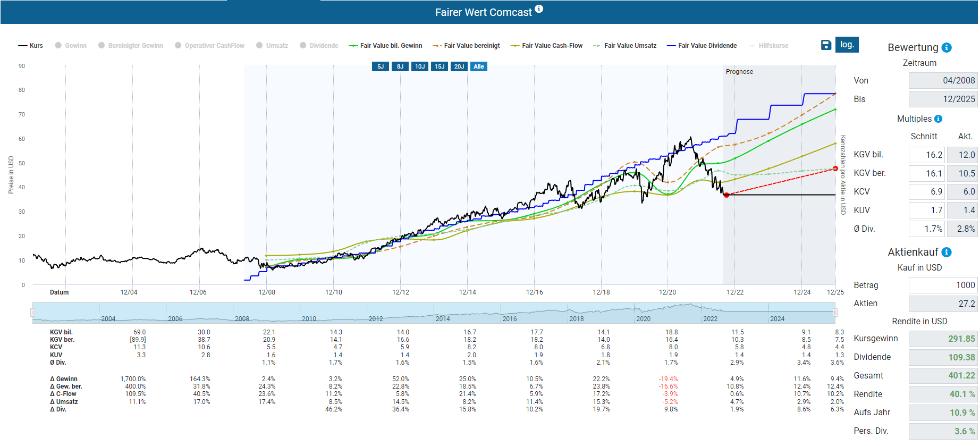Click red forecast endpoint marker on chart

pos(835,169)
